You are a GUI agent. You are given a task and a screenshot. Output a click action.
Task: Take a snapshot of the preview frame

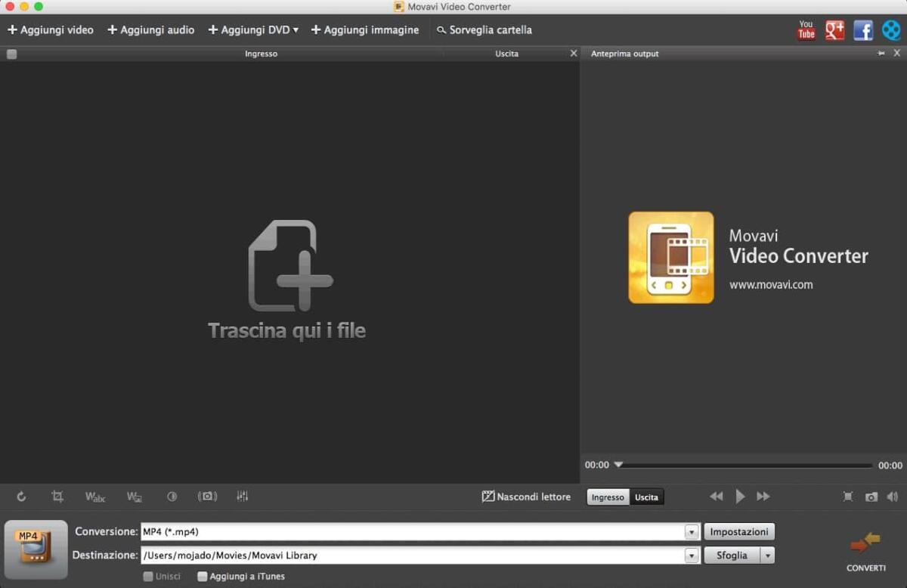point(871,497)
